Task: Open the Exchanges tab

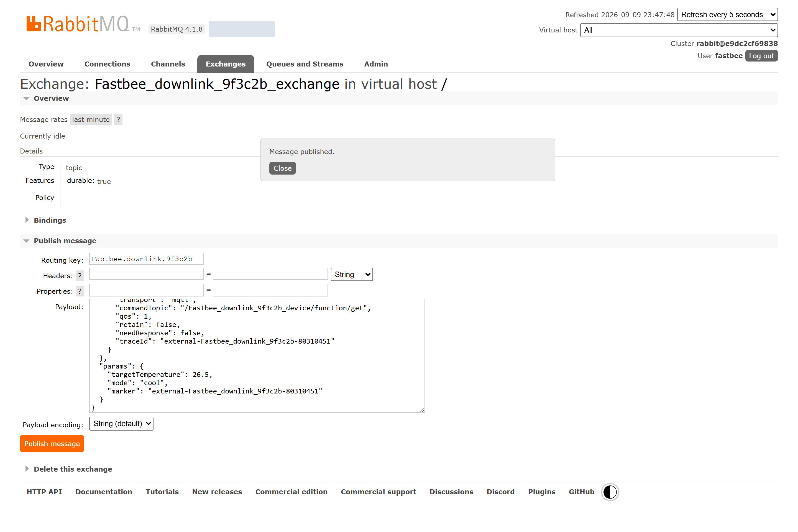Action: tap(226, 64)
